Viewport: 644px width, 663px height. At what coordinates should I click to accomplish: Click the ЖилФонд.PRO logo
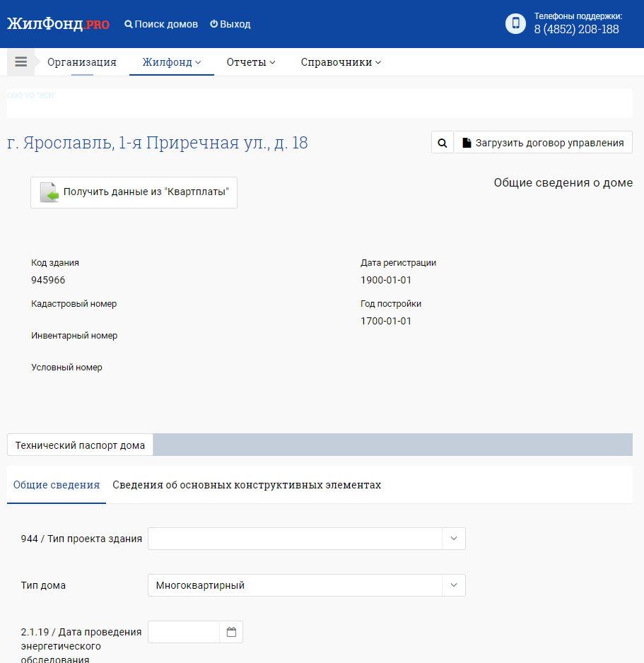click(58, 24)
